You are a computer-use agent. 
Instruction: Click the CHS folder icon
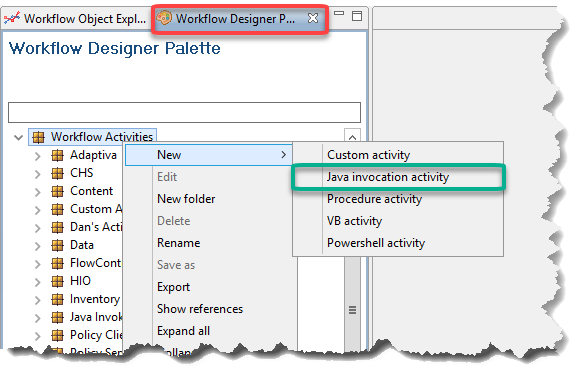(x=57, y=173)
